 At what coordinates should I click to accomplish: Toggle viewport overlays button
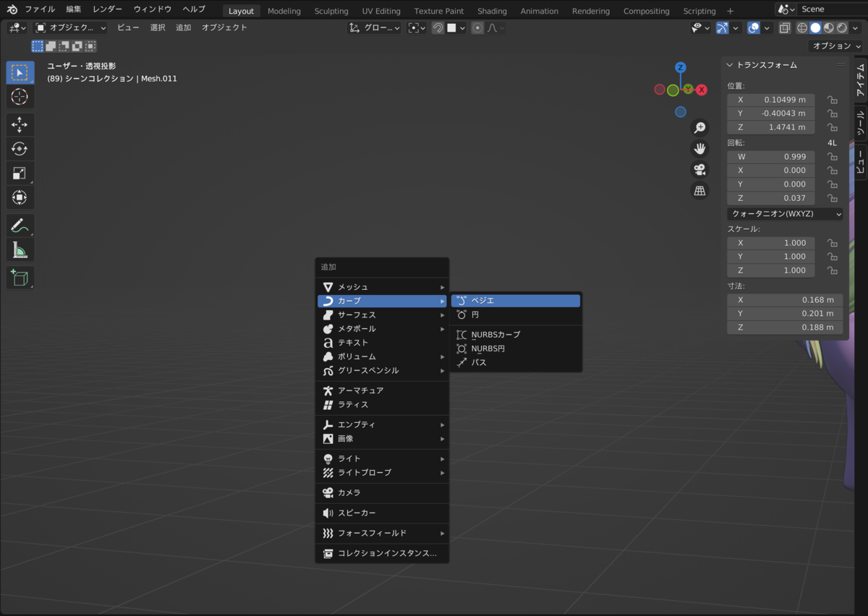754,27
